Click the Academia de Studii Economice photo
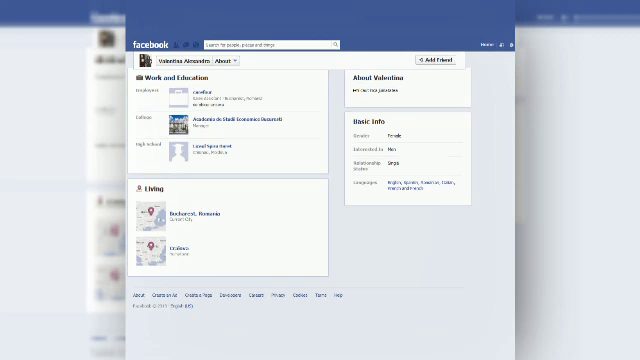 (x=179, y=124)
